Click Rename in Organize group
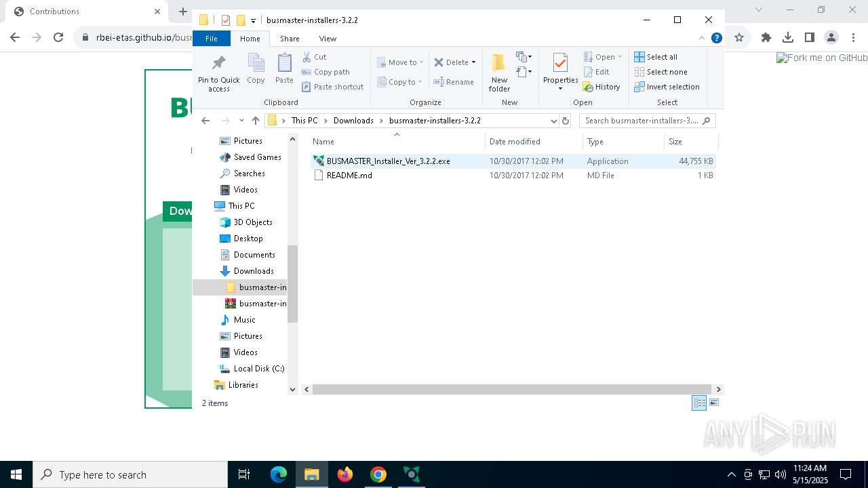The image size is (868, 488). coord(454,82)
